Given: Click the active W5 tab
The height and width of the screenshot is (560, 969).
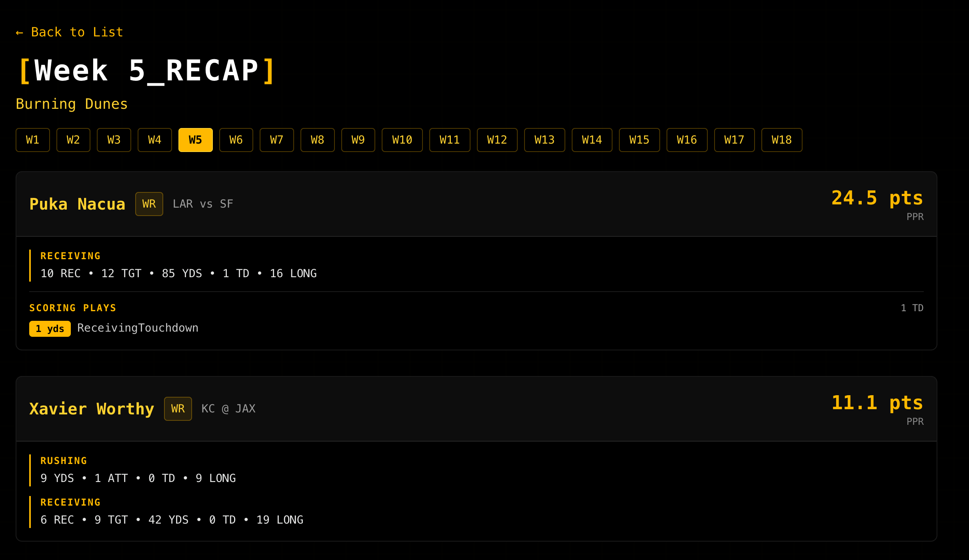Looking at the screenshot, I should [195, 140].
